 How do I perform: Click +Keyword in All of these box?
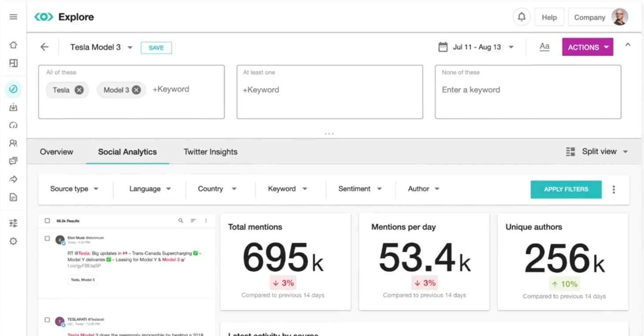click(x=171, y=89)
